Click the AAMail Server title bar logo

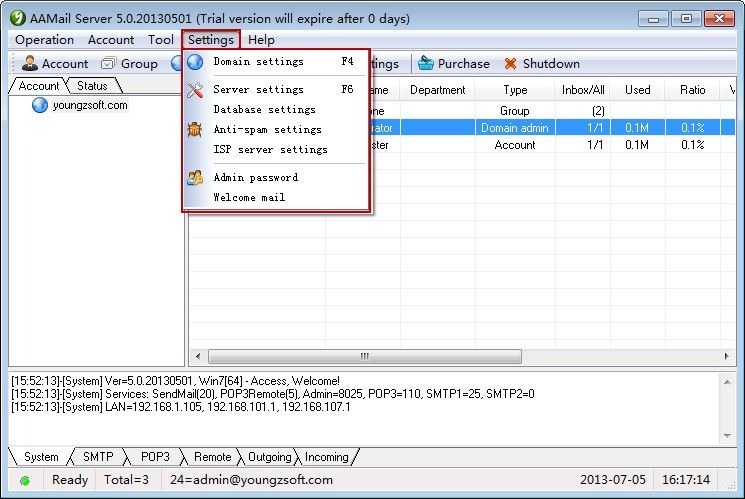[18, 19]
